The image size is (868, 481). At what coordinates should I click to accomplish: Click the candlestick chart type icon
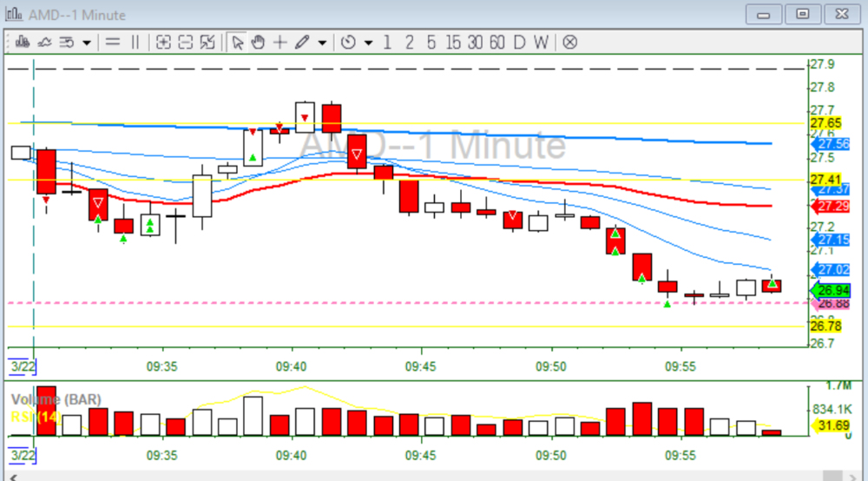coord(22,42)
